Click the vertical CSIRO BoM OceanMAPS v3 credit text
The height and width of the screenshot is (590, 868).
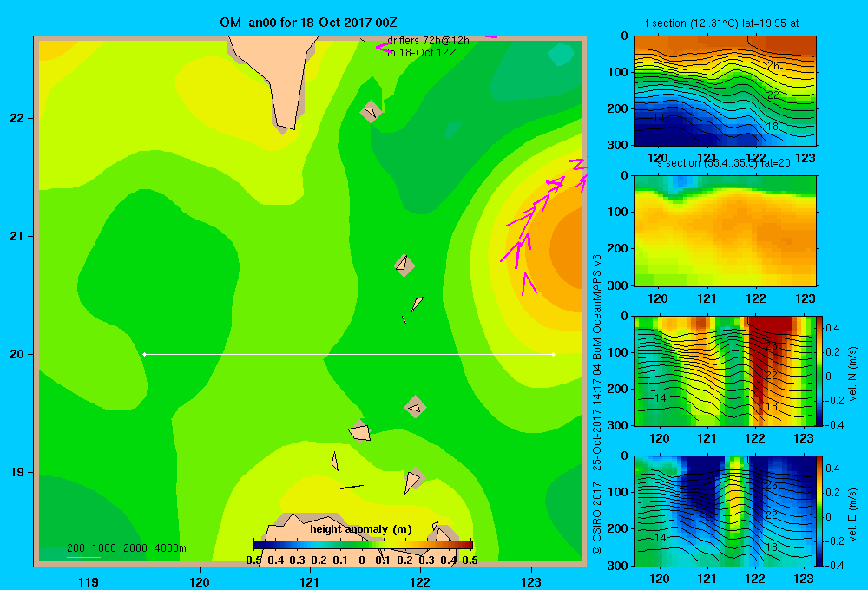click(x=597, y=404)
